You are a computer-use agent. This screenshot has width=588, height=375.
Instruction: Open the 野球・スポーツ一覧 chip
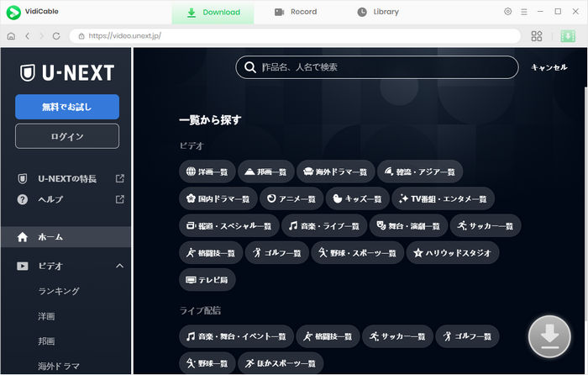pos(357,253)
